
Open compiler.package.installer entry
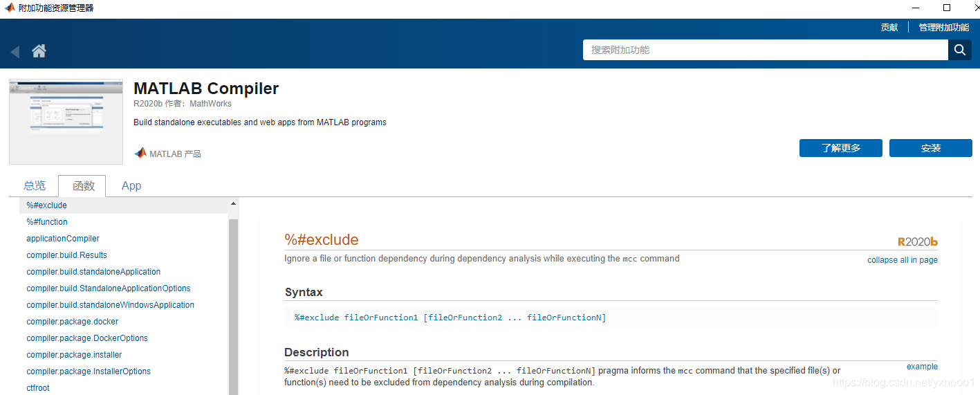click(74, 355)
